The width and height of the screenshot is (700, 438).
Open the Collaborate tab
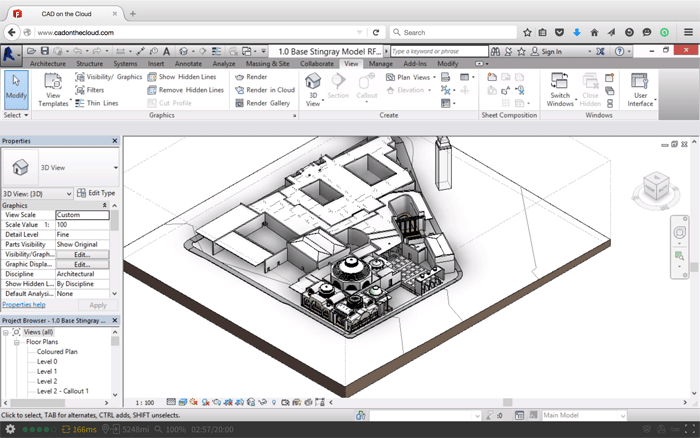317,64
